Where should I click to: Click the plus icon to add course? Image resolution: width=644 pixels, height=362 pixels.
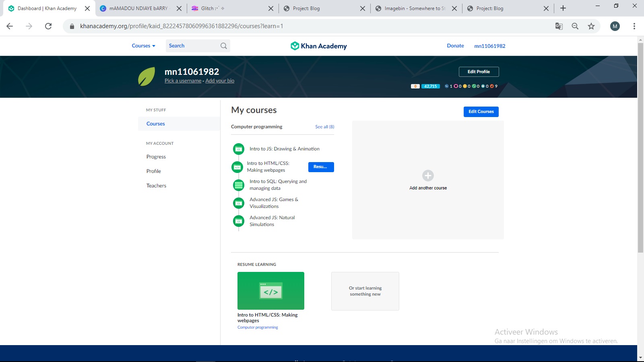tap(428, 175)
